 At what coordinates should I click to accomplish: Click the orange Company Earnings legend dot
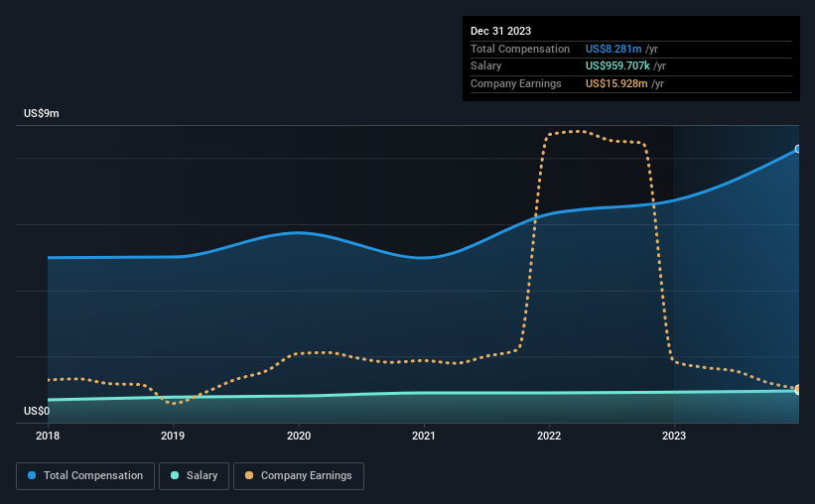tap(249, 475)
